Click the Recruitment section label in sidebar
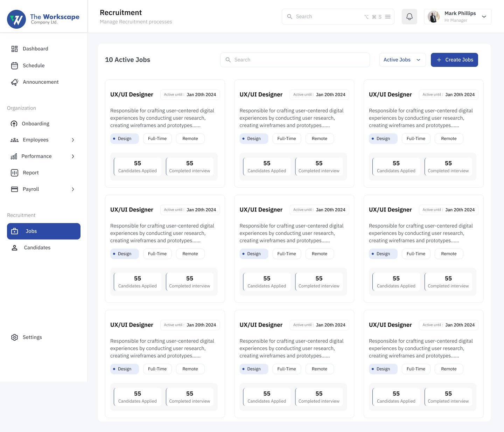The width and height of the screenshot is (504, 432). pos(21,215)
